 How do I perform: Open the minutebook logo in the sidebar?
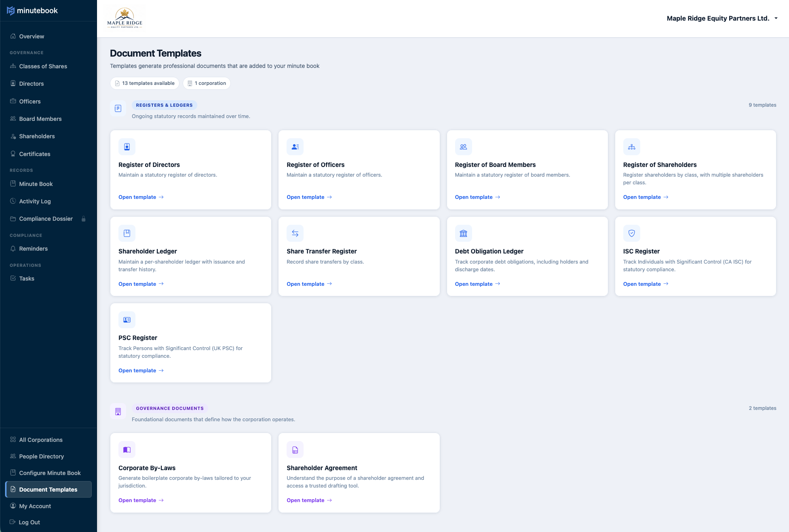[32, 11]
